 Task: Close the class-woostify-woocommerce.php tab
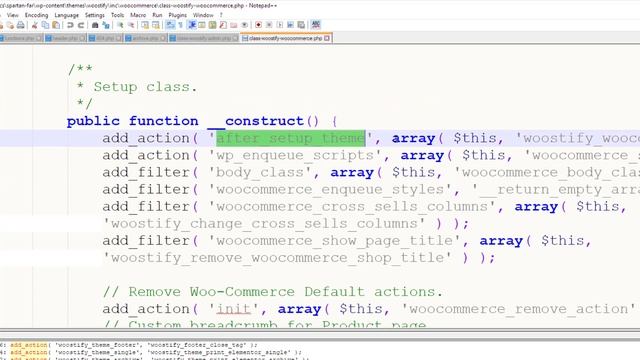coord(327,38)
